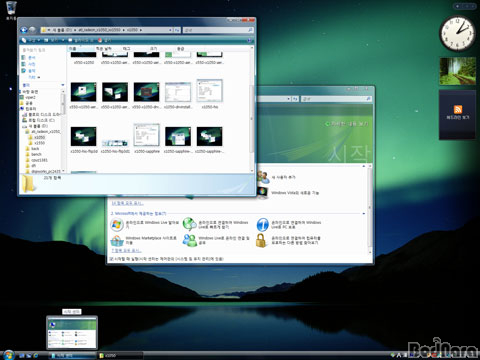Viewport: 480px width, 360px height.
Task: Click the gold padlock security icon
Action: tap(262, 240)
